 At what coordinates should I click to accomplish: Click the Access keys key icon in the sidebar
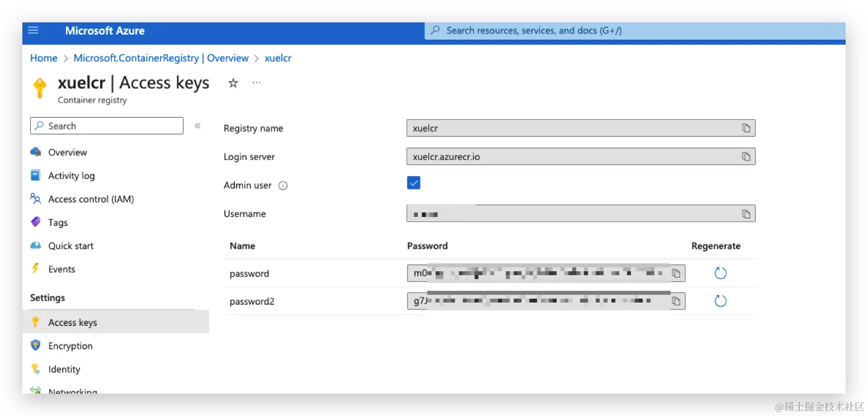tap(36, 322)
